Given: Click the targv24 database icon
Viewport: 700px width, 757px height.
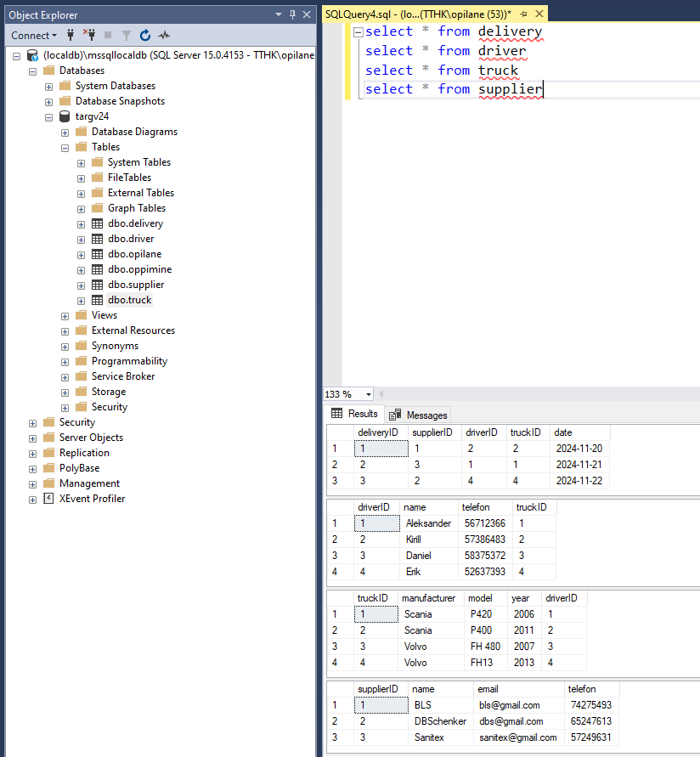Looking at the screenshot, I should point(65,116).
